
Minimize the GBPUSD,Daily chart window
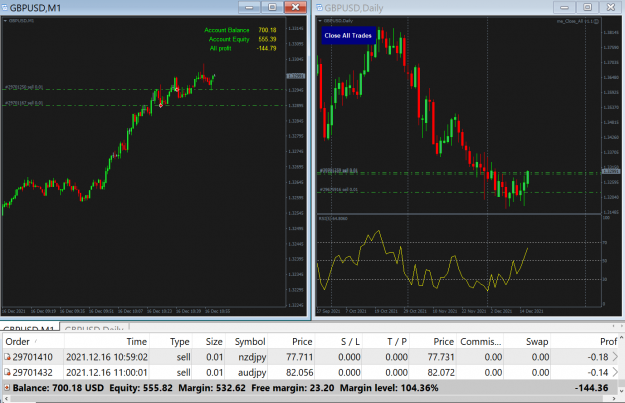[x=564, y=7]
